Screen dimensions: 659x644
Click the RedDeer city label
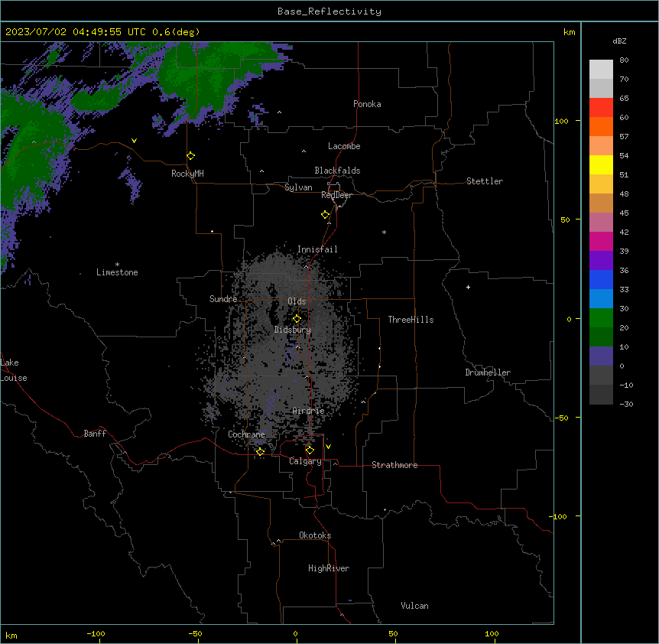pos(336,195)
